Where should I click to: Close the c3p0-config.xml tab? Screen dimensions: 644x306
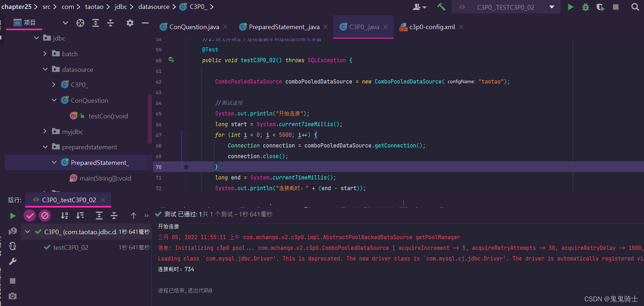point(461,27)
